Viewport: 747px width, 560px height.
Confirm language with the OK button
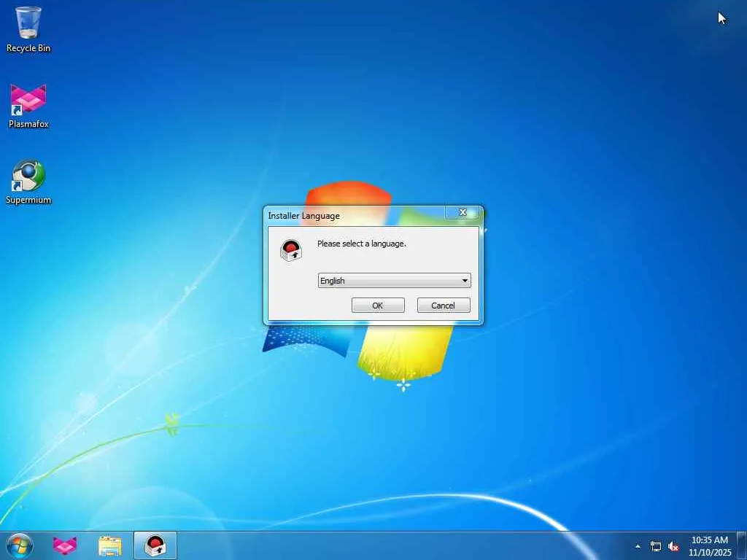378,306
